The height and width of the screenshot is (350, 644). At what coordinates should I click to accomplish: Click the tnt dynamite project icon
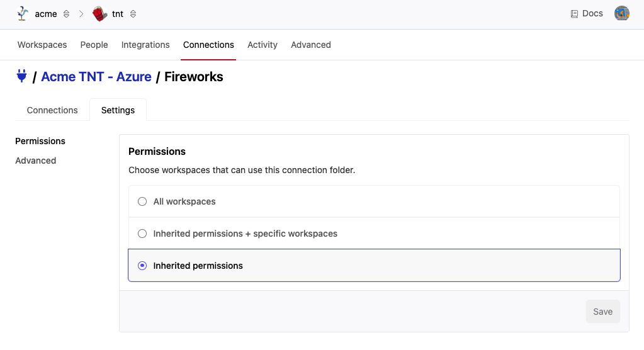pos(99,14)
